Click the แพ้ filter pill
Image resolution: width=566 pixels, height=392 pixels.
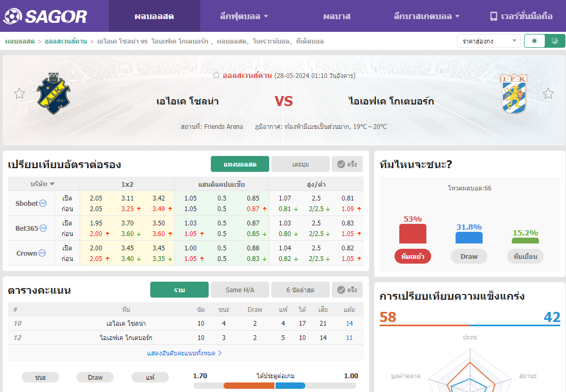(150, 377)
